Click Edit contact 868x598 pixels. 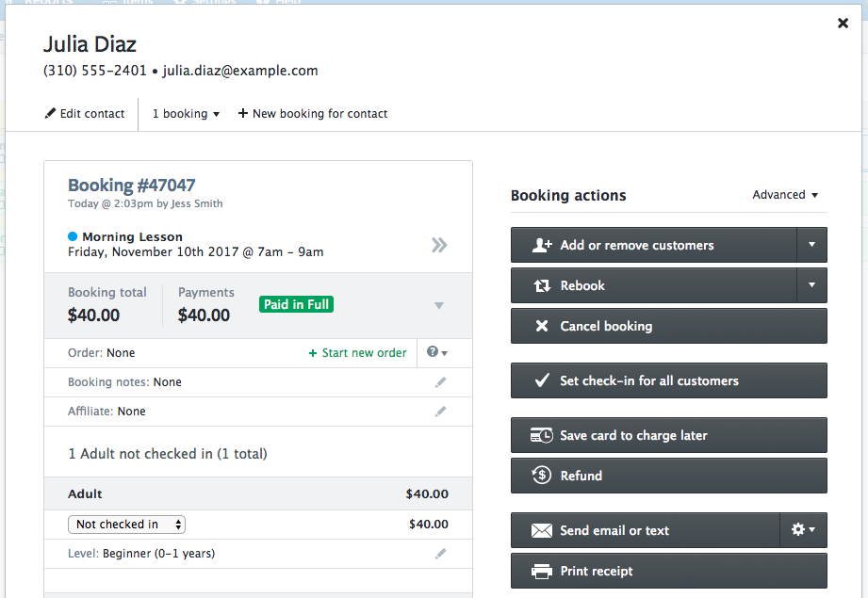tap(85, 114)
